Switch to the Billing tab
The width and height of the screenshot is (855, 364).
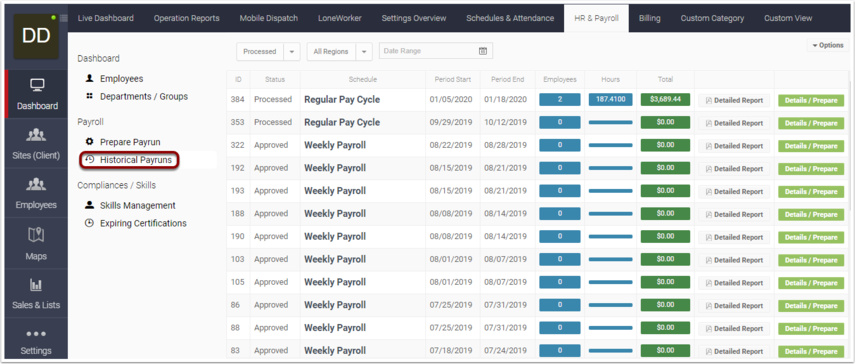[649, 18]
